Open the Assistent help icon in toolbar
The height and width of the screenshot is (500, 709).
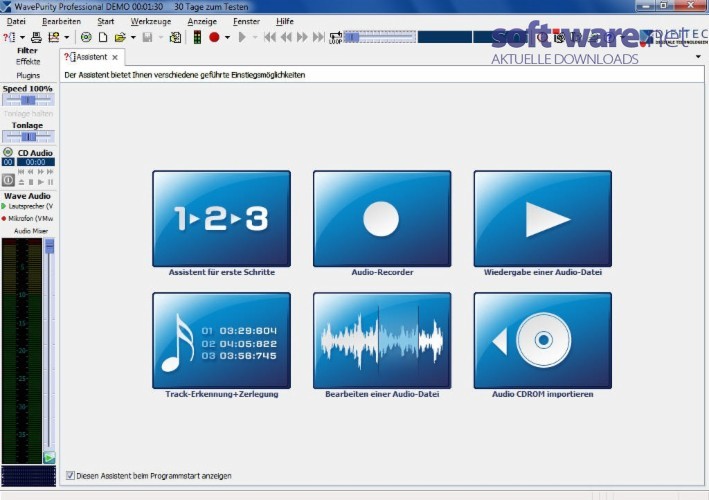tap(9, 38)
